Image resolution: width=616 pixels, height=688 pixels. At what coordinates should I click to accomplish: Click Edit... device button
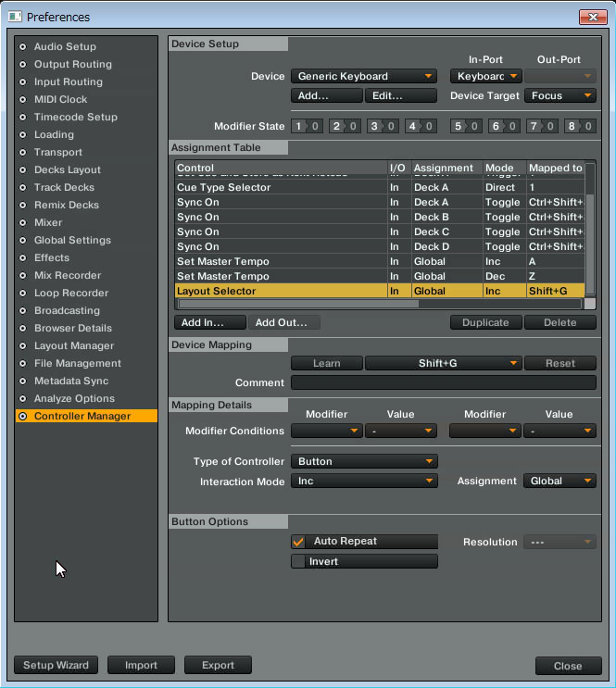pyautogui.click(x=401, y=95)
